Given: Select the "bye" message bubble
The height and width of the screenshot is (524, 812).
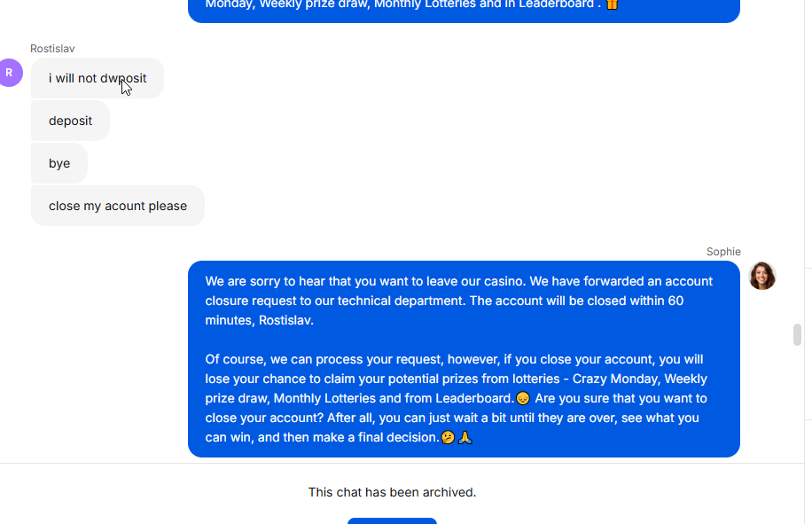Looking at the screenshot, I should [x=59, y=163].
